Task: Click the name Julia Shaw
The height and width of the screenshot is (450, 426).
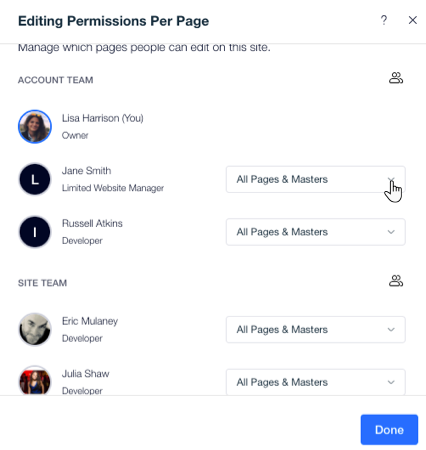Action: click(86, 374)
